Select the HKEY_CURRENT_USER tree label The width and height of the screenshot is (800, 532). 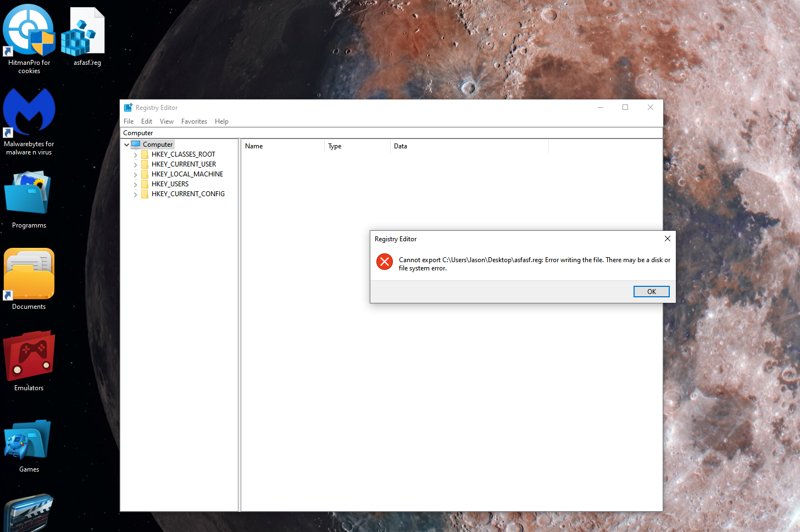pos(184,164)
